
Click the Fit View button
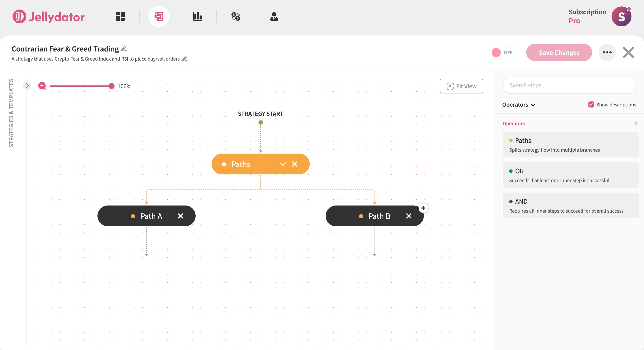tap(461, 86)
